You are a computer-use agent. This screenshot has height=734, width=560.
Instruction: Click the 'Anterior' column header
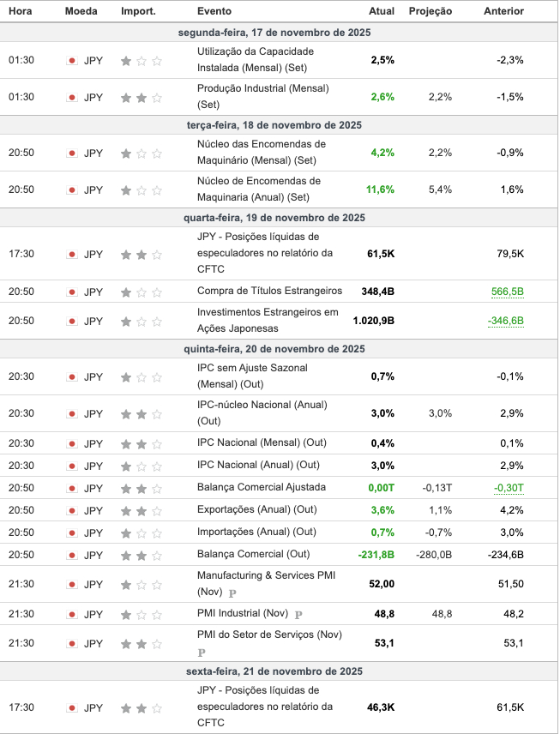pos(503,12)
